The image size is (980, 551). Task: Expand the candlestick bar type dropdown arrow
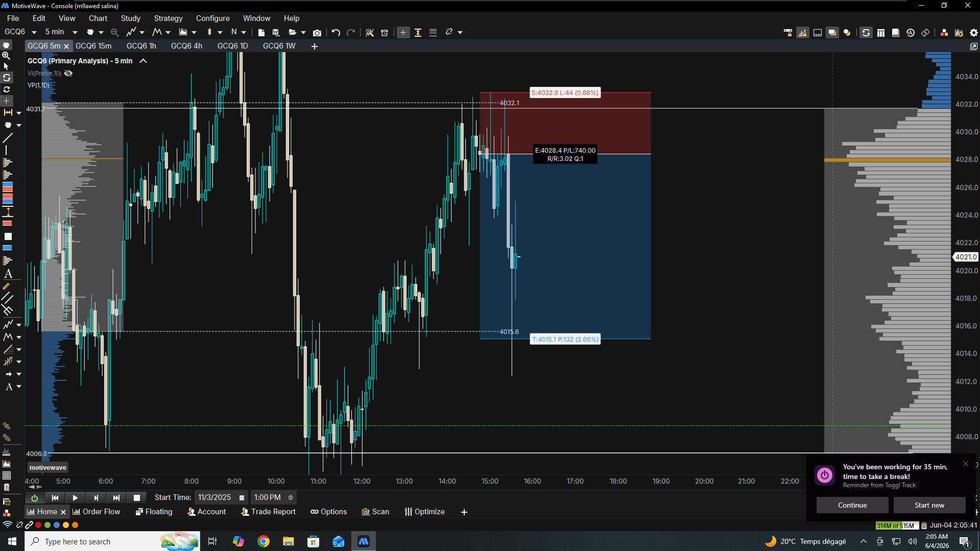(220, 32)
